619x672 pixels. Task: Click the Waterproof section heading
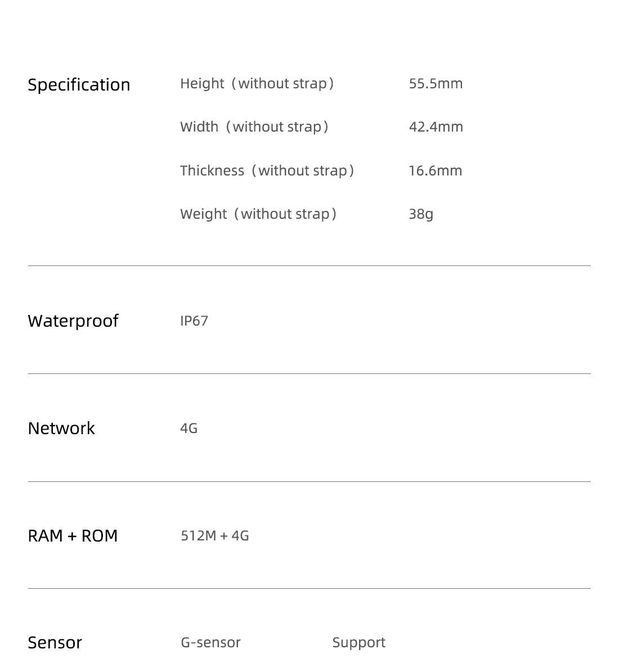tap(73, 321)
